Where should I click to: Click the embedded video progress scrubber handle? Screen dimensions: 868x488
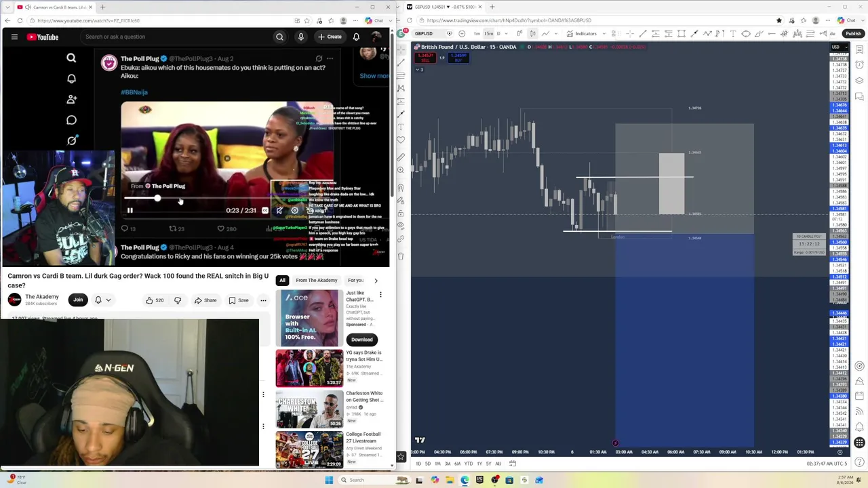(157, 199)
